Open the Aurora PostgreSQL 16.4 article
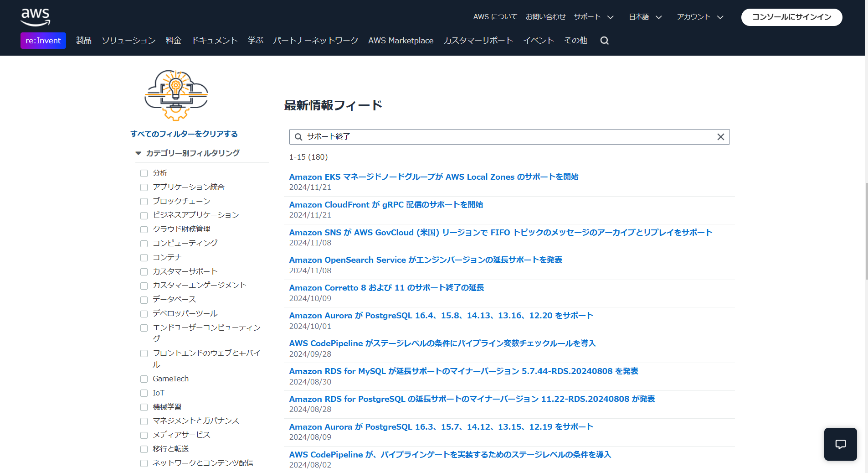 [441, 316]
